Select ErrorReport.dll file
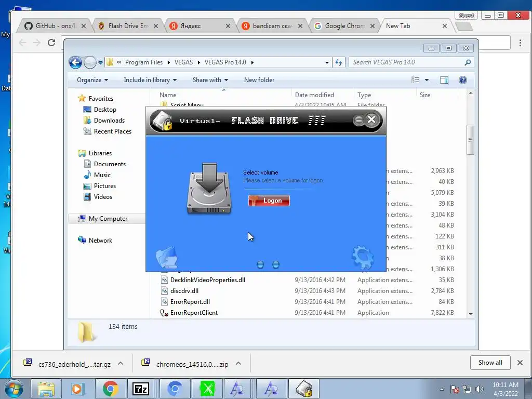 click(190, 302)
